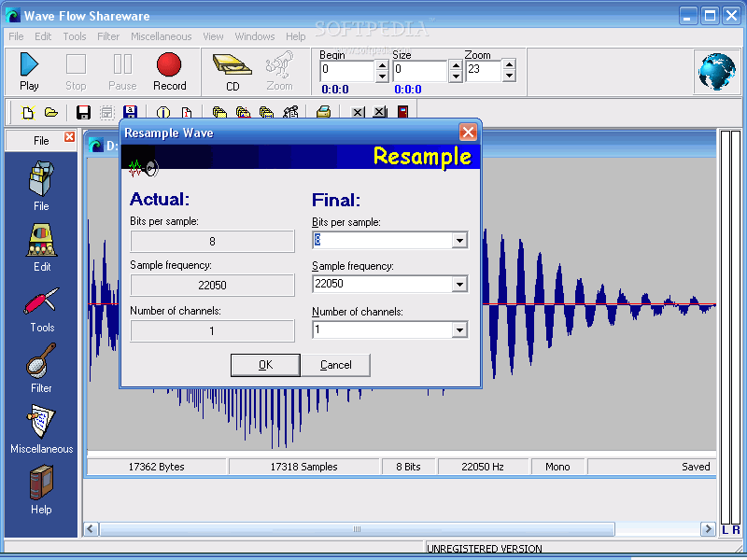The width and height of the screenshot is (747, 560).
Task: Decrease the Size value
Action: pos(456,77)
